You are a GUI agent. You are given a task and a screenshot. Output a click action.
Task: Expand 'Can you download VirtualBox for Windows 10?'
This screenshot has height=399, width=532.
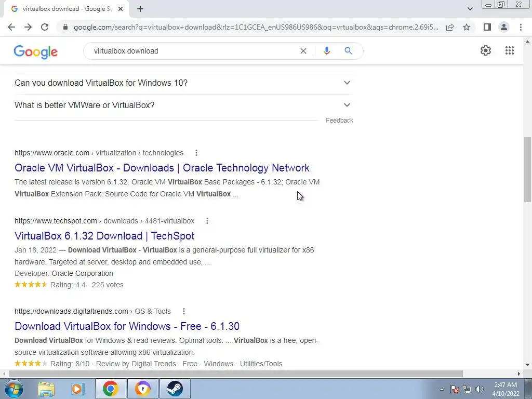click(x=184, y=83)
